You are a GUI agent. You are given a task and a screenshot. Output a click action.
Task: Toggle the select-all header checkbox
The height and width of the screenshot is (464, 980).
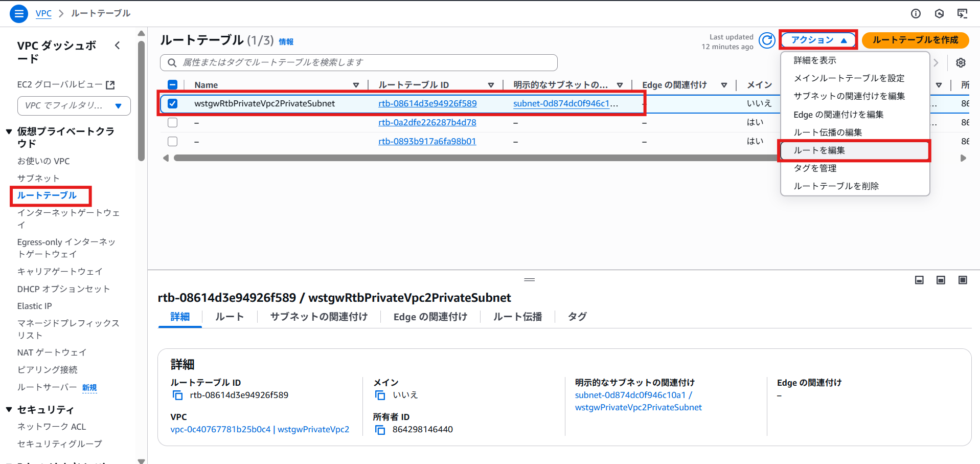[x=173, y=85]
